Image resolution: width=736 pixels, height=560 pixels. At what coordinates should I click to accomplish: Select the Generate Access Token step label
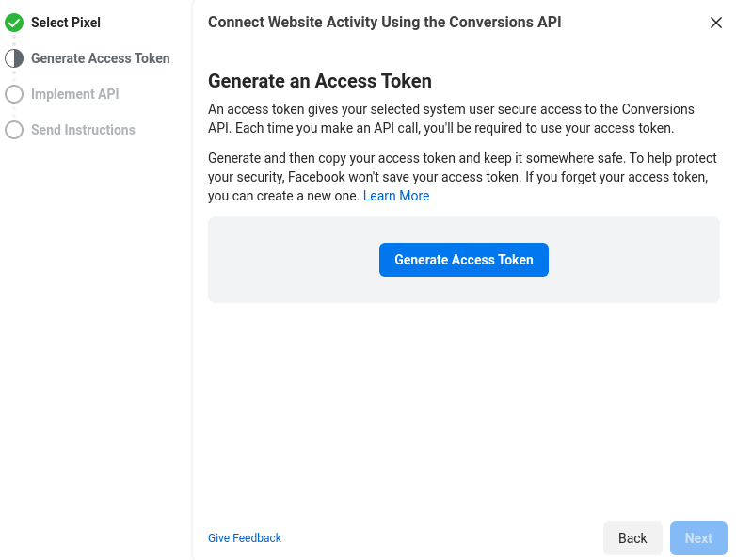point(101,58)
